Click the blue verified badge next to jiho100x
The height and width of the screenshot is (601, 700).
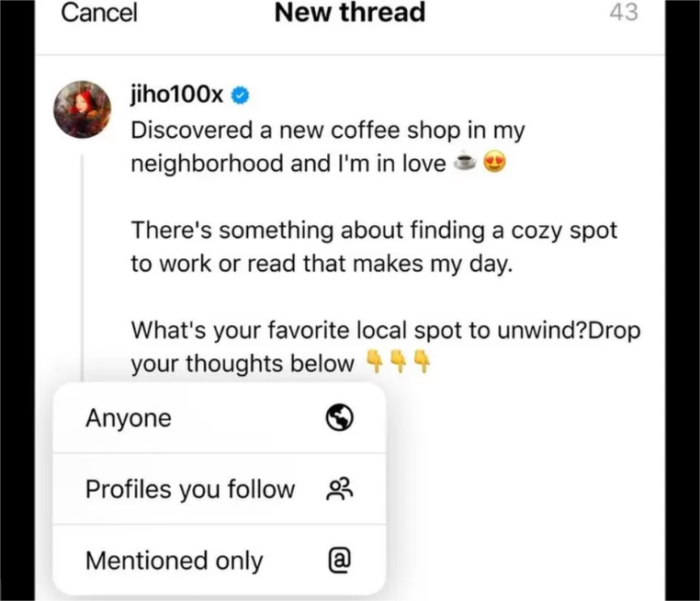[240, 95]
